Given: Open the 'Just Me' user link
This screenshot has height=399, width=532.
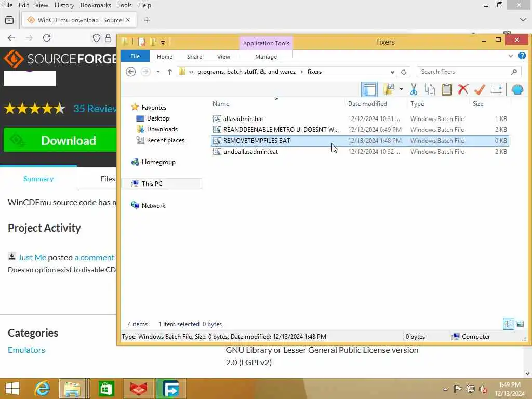Looking at the screenshot, I should click(32, 257).
